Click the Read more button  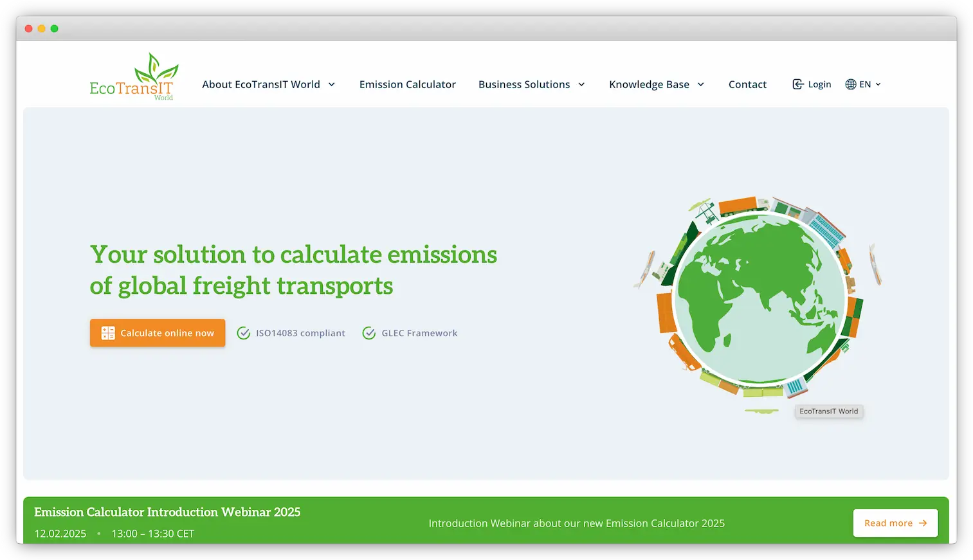tap(895, 523)
